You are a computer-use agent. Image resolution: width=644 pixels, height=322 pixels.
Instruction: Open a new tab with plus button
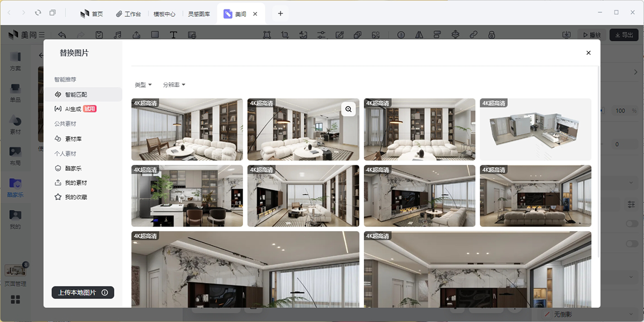coord(280,13)
